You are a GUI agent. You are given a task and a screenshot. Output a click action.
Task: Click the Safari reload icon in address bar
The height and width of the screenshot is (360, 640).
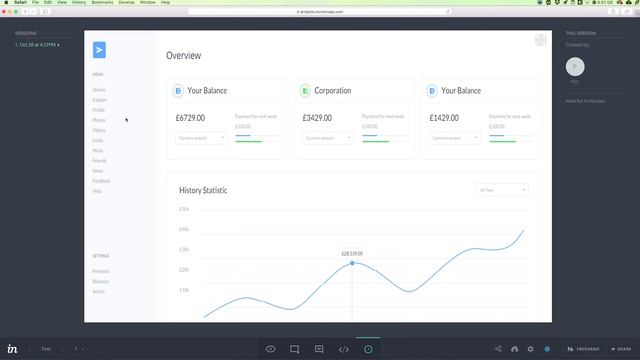pyautogui.click(x=448, y=12)
